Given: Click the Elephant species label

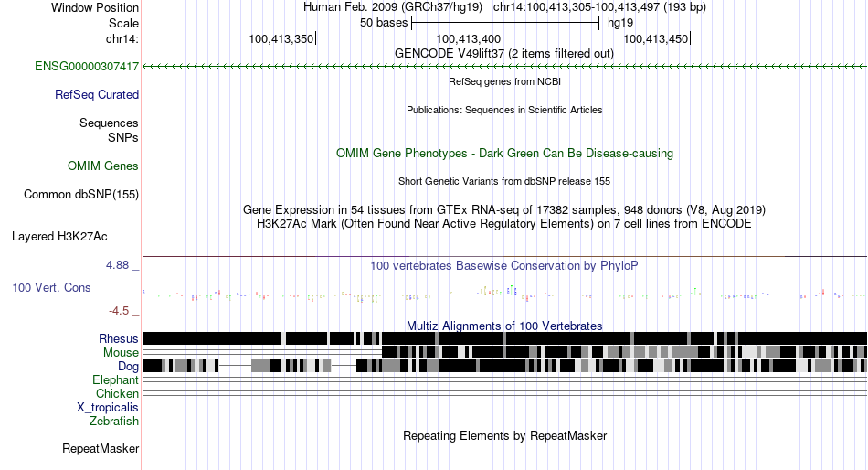Looking at the screenshot, I should coord(115,380).
